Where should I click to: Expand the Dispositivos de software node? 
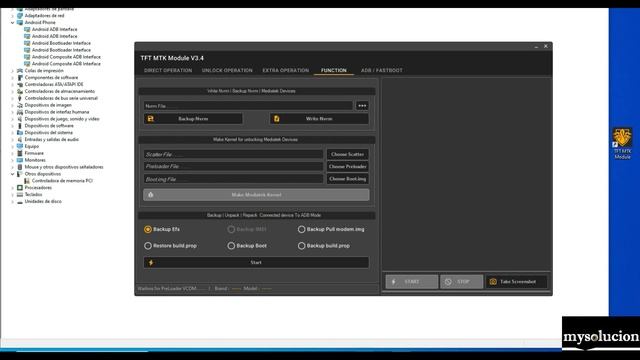click(12, 126)
